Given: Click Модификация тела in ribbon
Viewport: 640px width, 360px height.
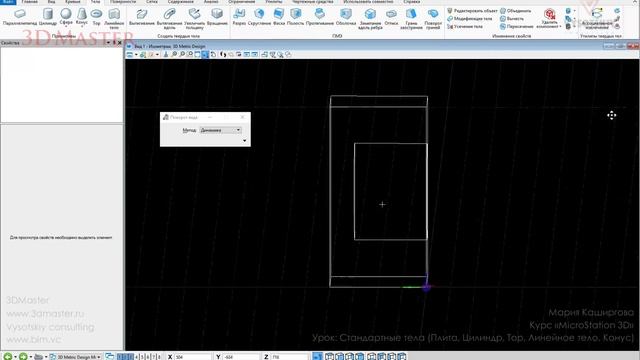Looking at the screenshot, I should [x=469, y=18].
